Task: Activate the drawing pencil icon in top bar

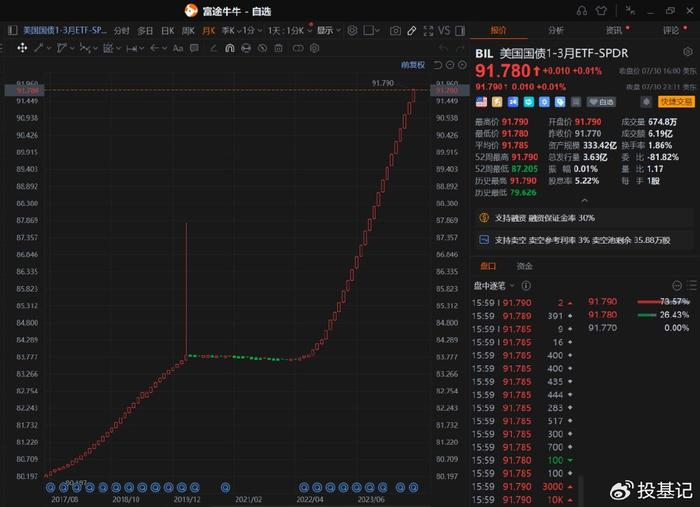Action: [x=412, y=31]
